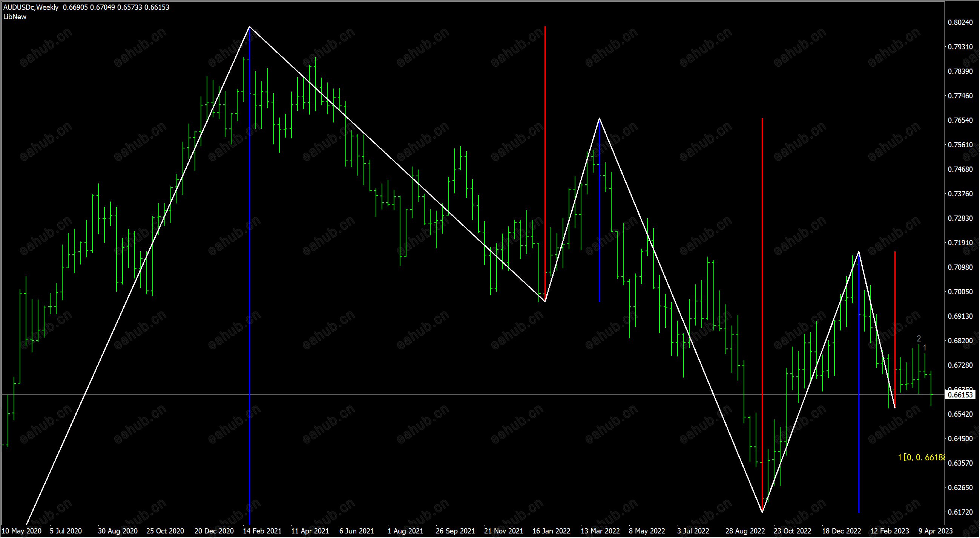
Task: Click the white zigzag peak at the February 2021 top
Action: (250, 27)
